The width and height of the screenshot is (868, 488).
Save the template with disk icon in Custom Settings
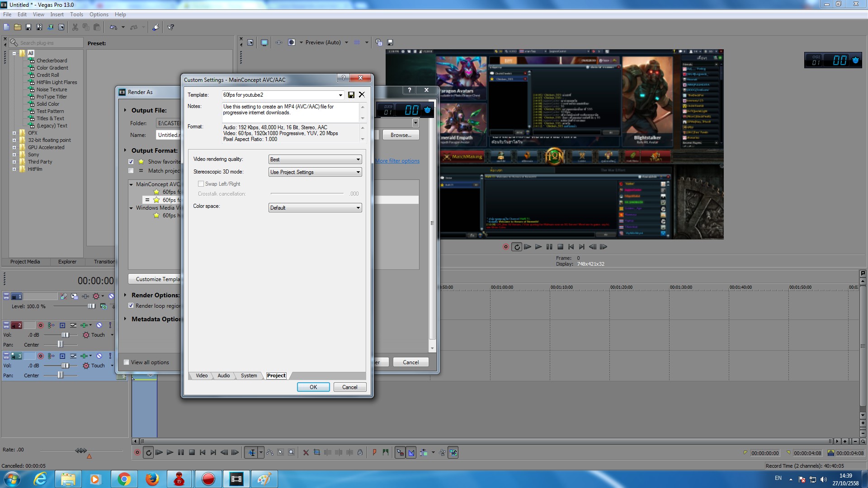tap(351, 95)
